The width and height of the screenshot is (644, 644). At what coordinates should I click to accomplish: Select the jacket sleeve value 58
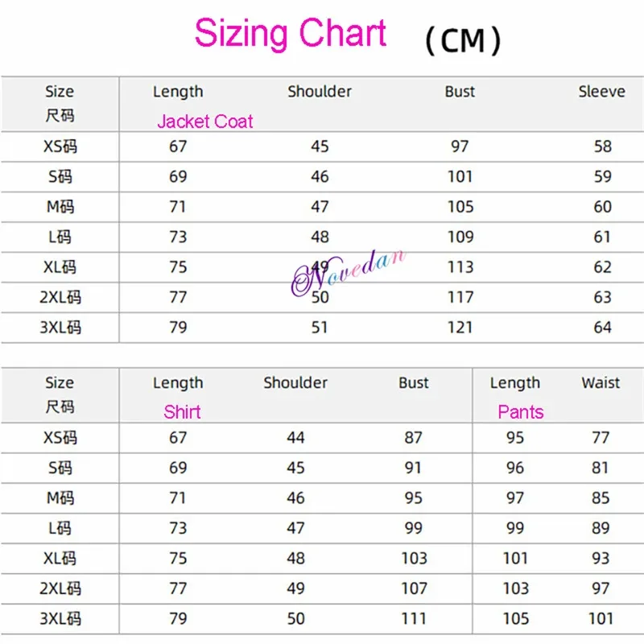tap(602, 147)
